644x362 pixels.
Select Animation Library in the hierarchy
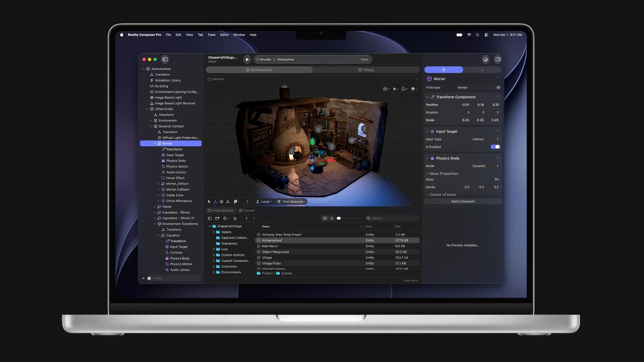pos(168,80)
